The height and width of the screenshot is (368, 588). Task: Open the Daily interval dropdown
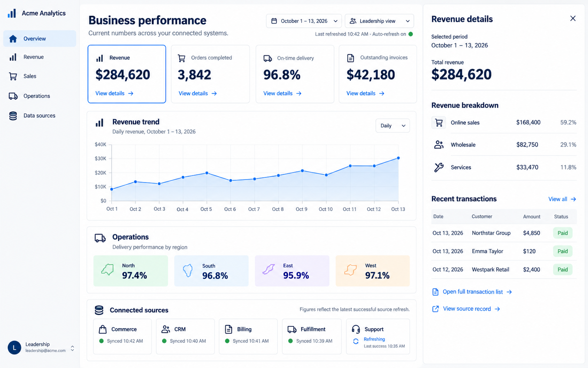click(393, 126)
